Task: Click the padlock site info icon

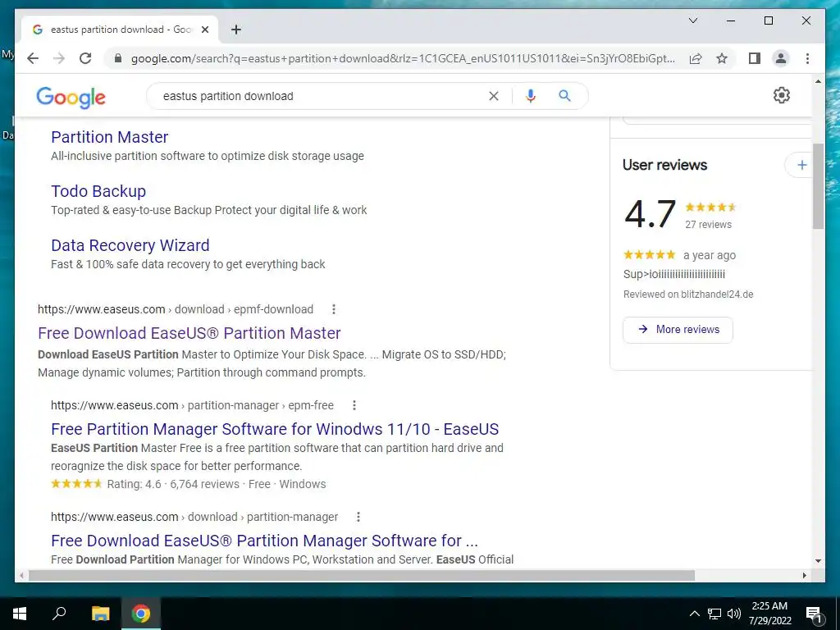Action: (x=118, y=58)
